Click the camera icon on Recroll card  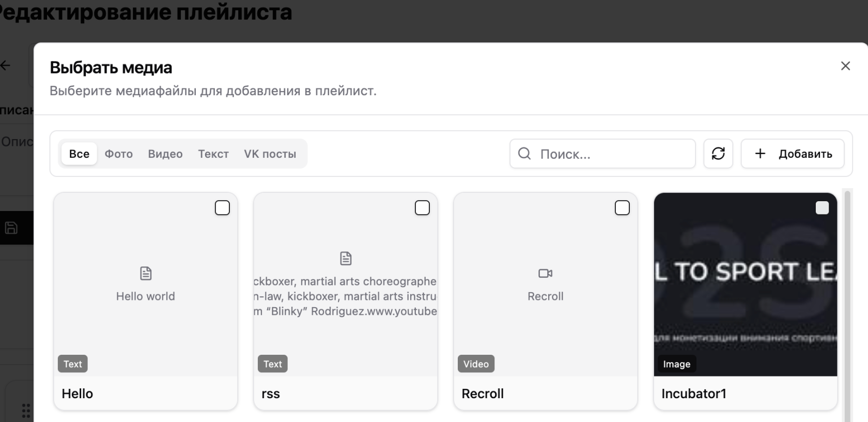pyautogui.click(x=545, y=273)
